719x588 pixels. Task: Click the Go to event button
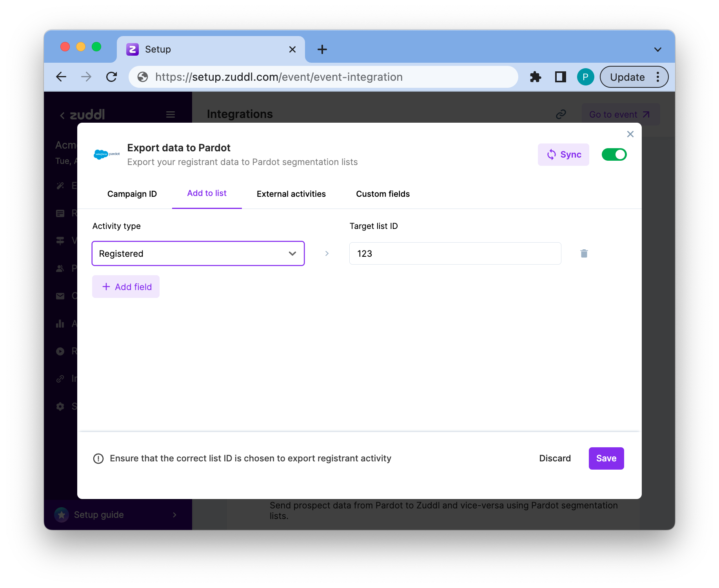[x=620, y=114]
